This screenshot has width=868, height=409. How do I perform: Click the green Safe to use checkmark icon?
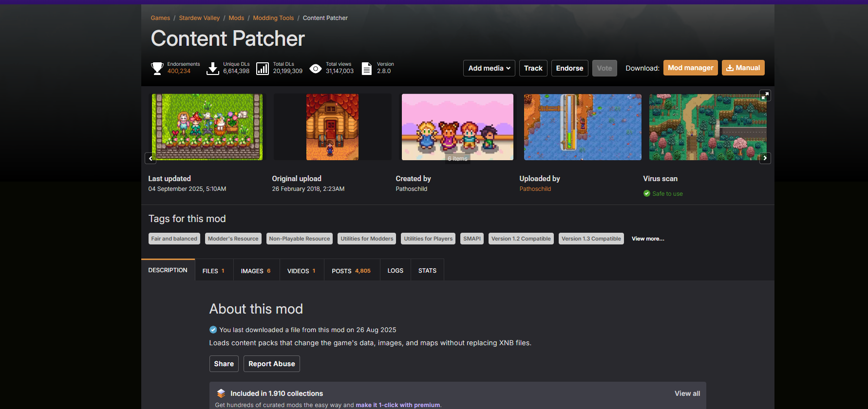(647, 193)
